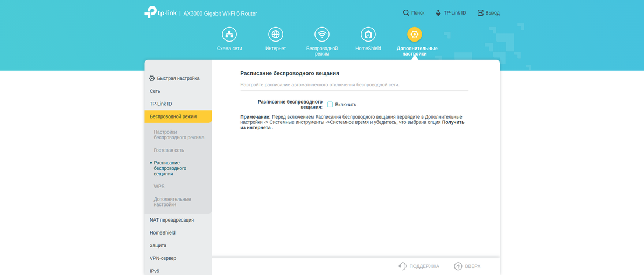Select the Advanced settings (Дополнительные настройки) icon

click(414, 35)
